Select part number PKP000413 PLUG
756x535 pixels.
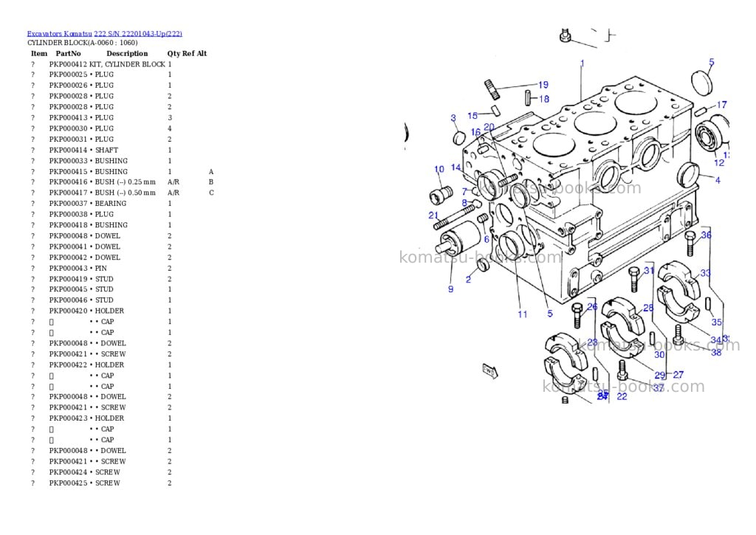(81, 117)
